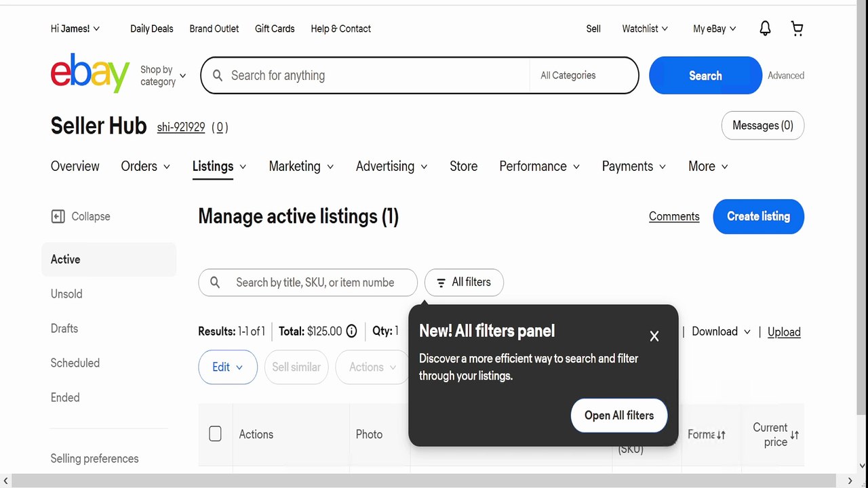Click the scrollbar right arrow
Viewport: 868px width, 488px height.
[x=850, y=481]
